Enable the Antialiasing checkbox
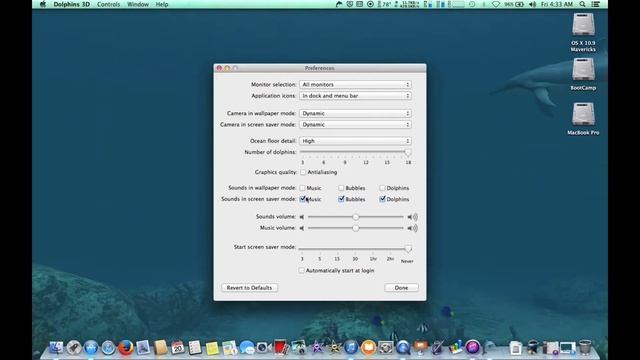The image size is (640, 360). tap(303, 172)
